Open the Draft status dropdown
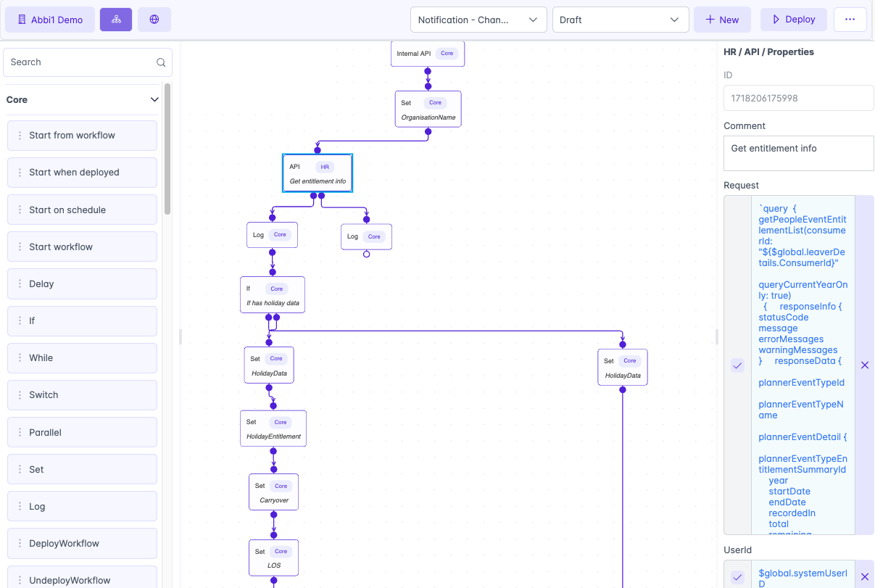Image resolution: width=875 pixels, height=588 pixels. [621, 20]
